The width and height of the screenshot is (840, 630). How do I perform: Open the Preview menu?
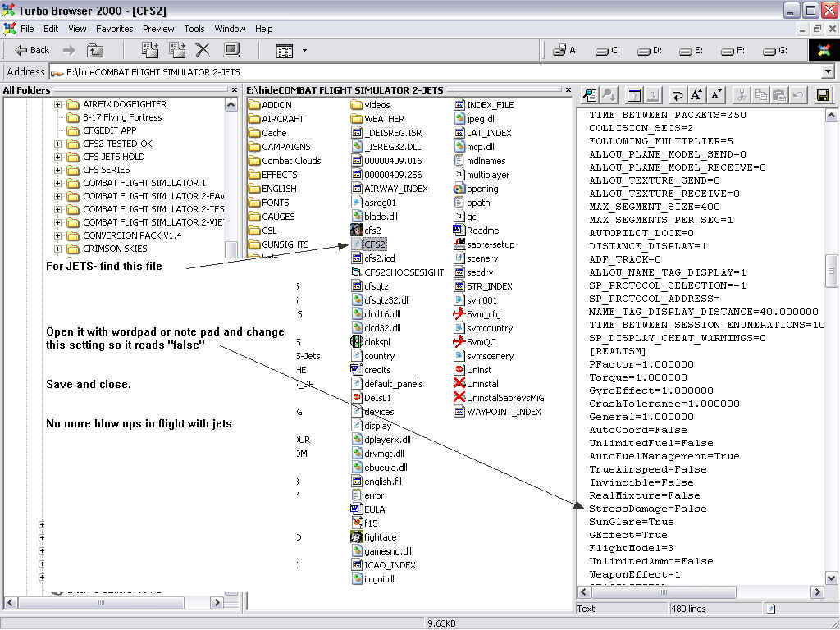[x=158, y=29]
